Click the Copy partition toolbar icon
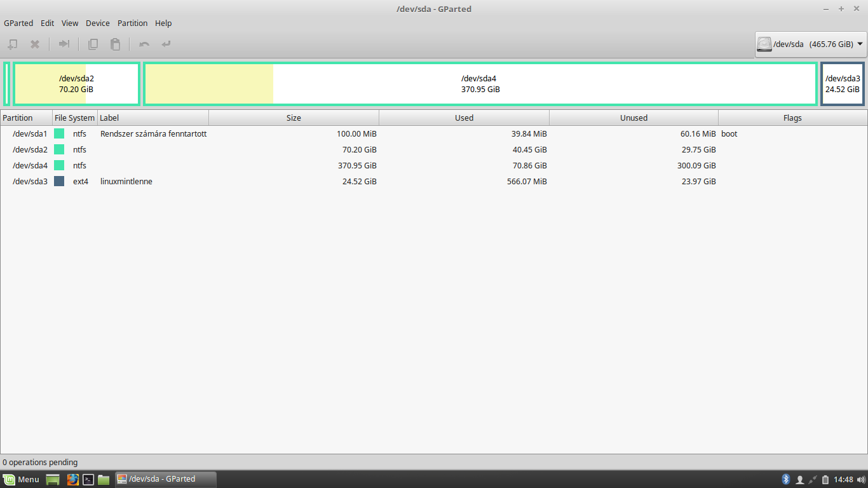The image size is (868, 488). [x=93, y=44]
